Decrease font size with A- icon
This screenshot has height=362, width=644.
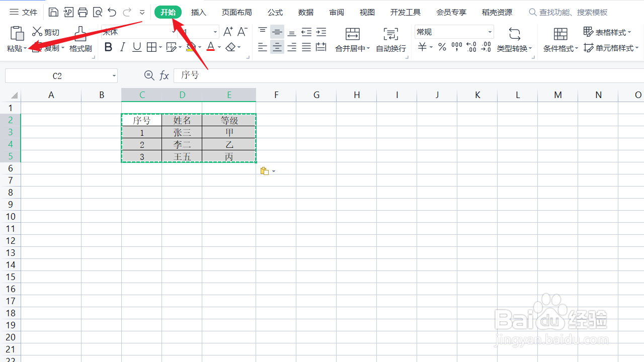(242, 32)
